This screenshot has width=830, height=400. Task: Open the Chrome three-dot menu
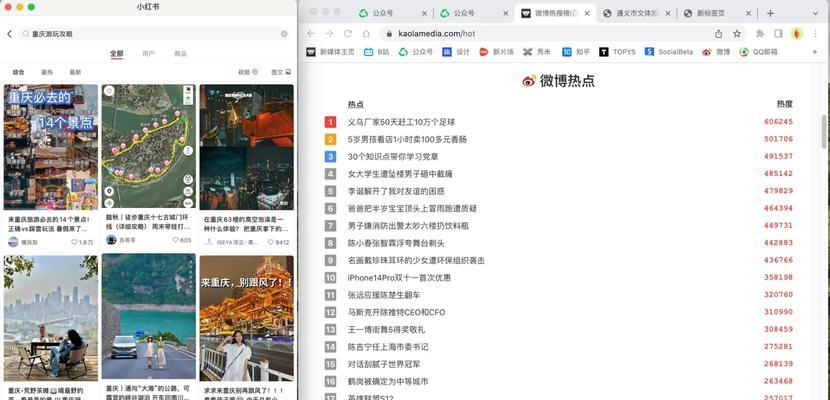(x=815, y=34)
